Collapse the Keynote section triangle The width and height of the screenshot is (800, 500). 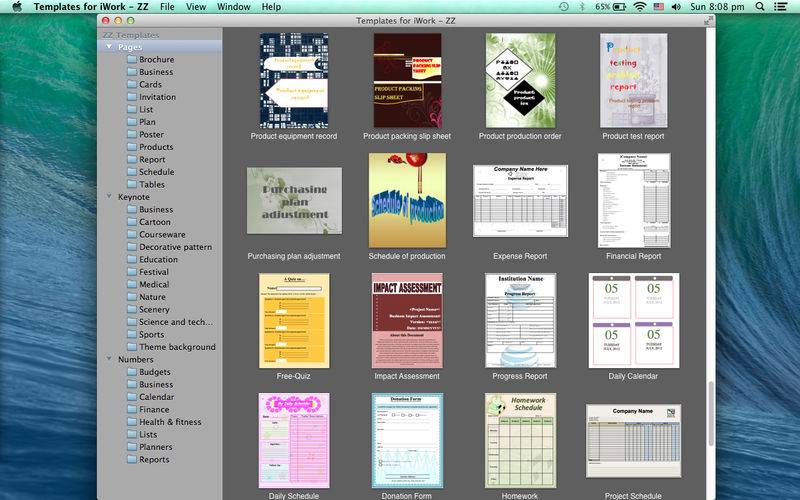(109, 196)
